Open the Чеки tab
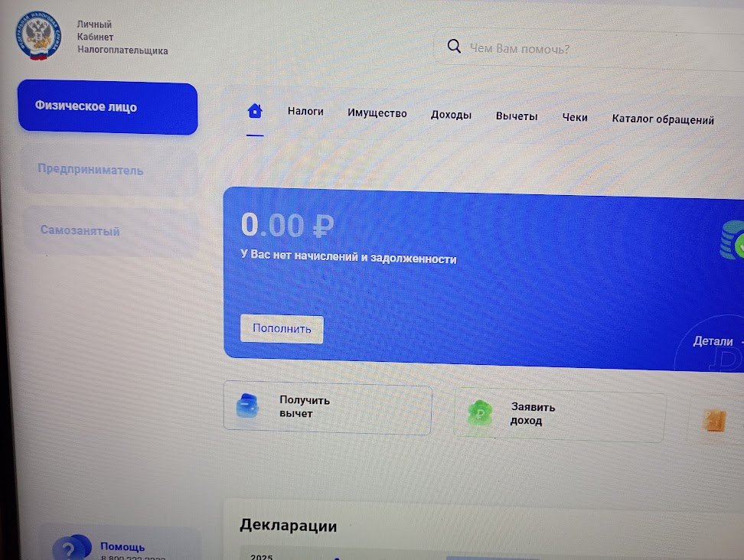 pos(575,118)
